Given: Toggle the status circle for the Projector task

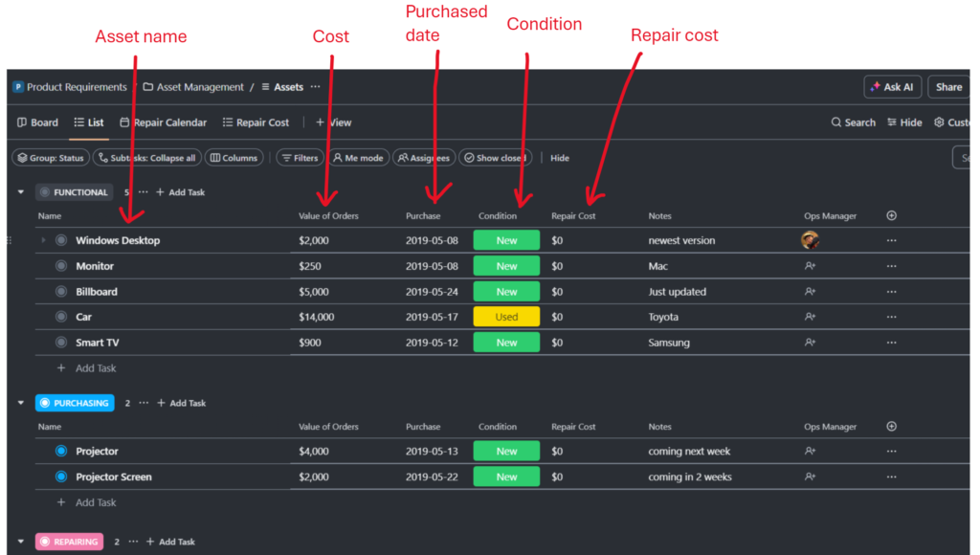Looking at the screenshot, I should click(61, 452).
